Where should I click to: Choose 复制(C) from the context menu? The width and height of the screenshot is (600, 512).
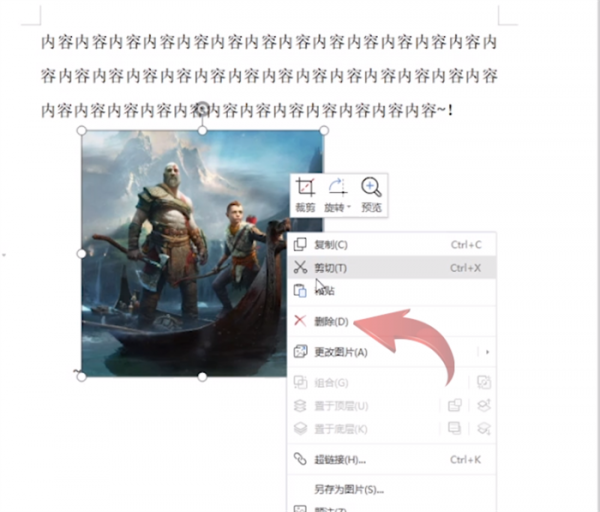[391, 245]
